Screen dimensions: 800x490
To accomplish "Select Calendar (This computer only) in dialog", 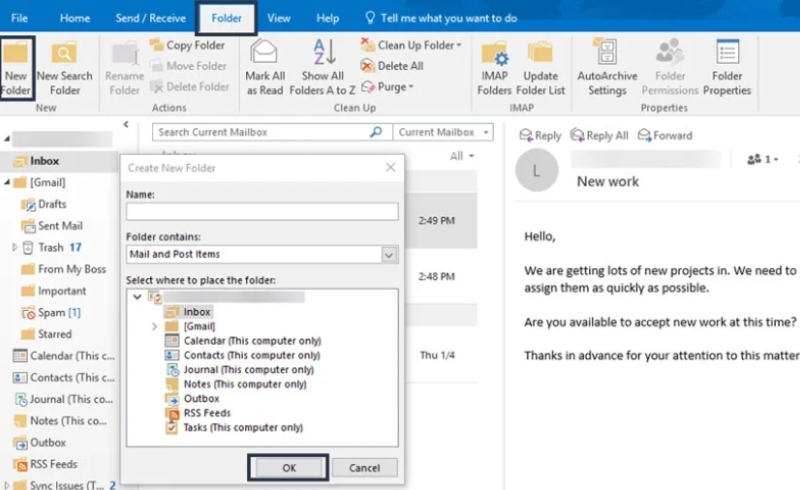I will (243, 340).
